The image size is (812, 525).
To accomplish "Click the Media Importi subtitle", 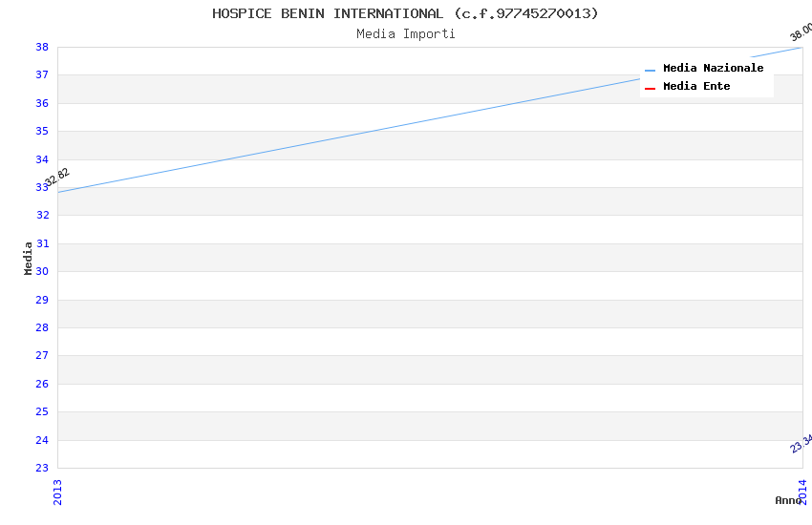I will (406, 34).
